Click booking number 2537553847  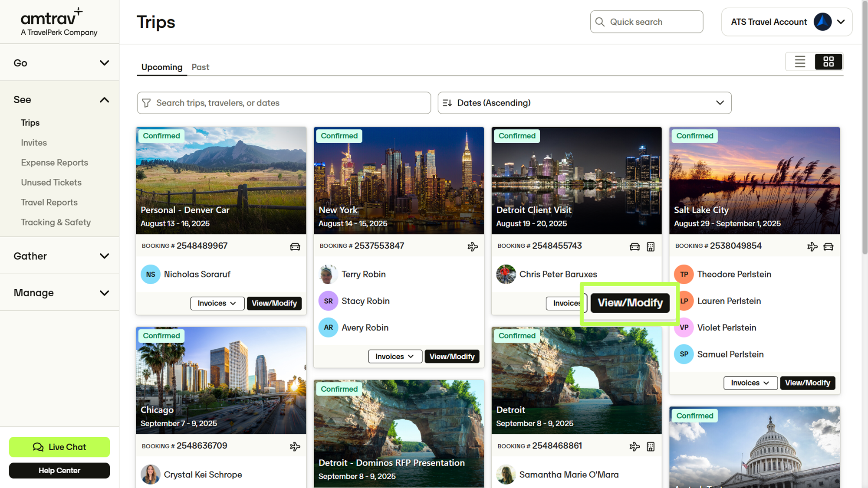[x=379, y=246]
